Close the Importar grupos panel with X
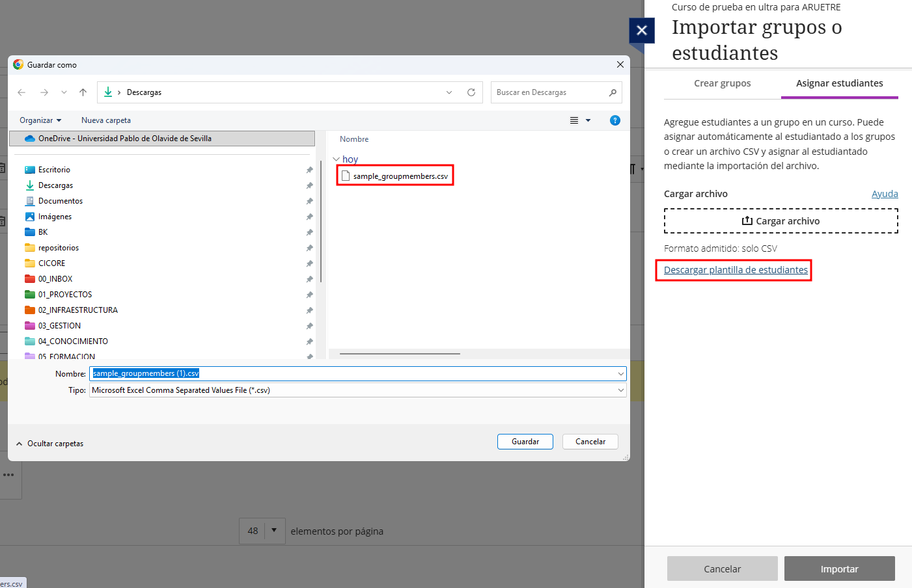 [x=641, y=31]
